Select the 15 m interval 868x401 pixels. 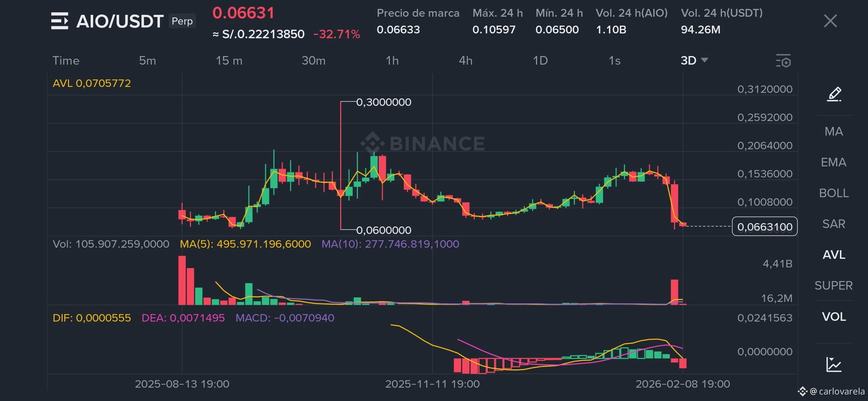pyautogui.click(x=229, y=61)
